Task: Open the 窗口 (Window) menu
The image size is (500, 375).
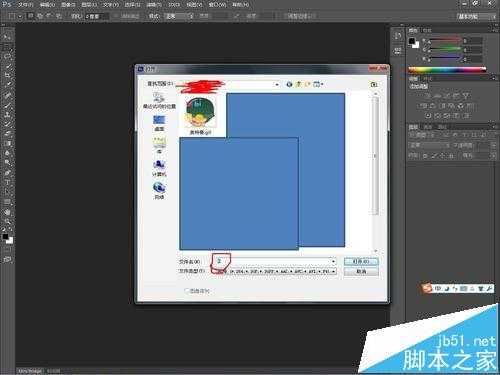Action: point(217,5)
